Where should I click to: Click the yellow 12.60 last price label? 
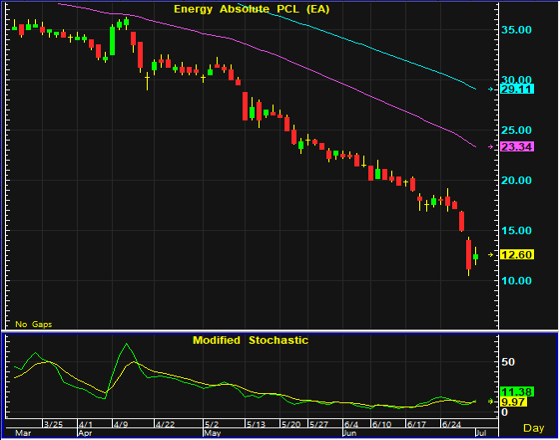[x=517, y=255]
